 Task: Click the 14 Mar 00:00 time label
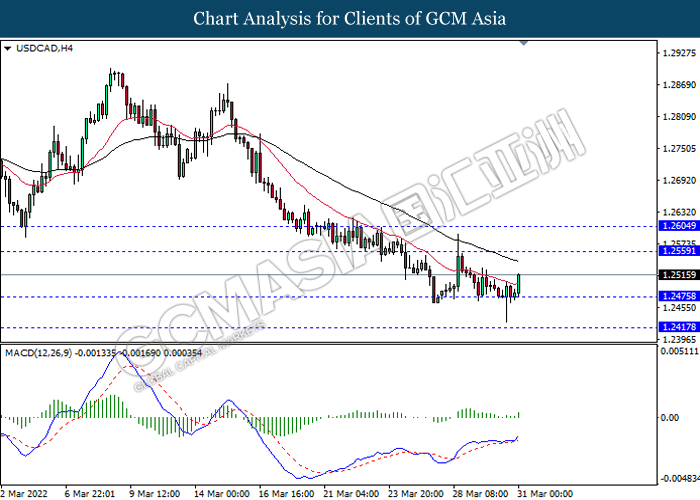[x=221, y=493]
